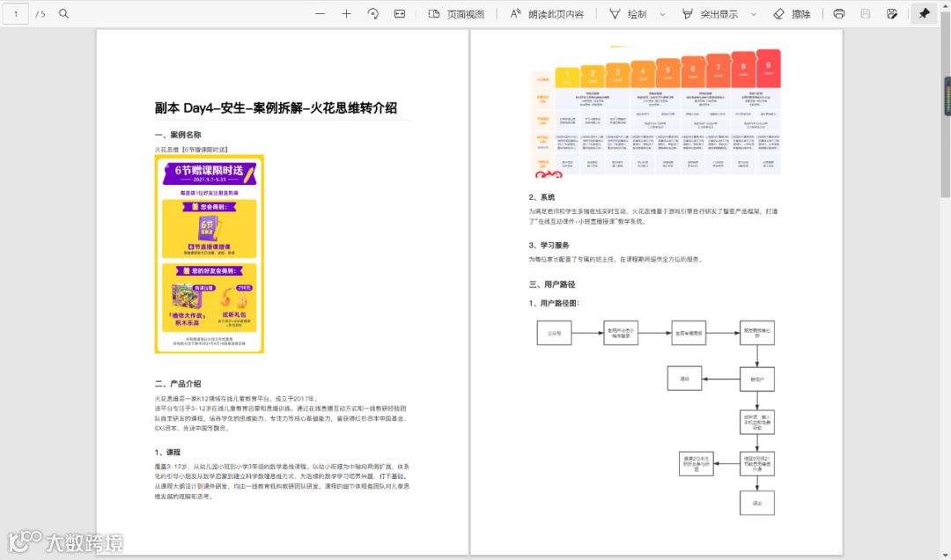Click the heading 三、用户路径
This screenshot has height=560, width=951.
[552, 284]
